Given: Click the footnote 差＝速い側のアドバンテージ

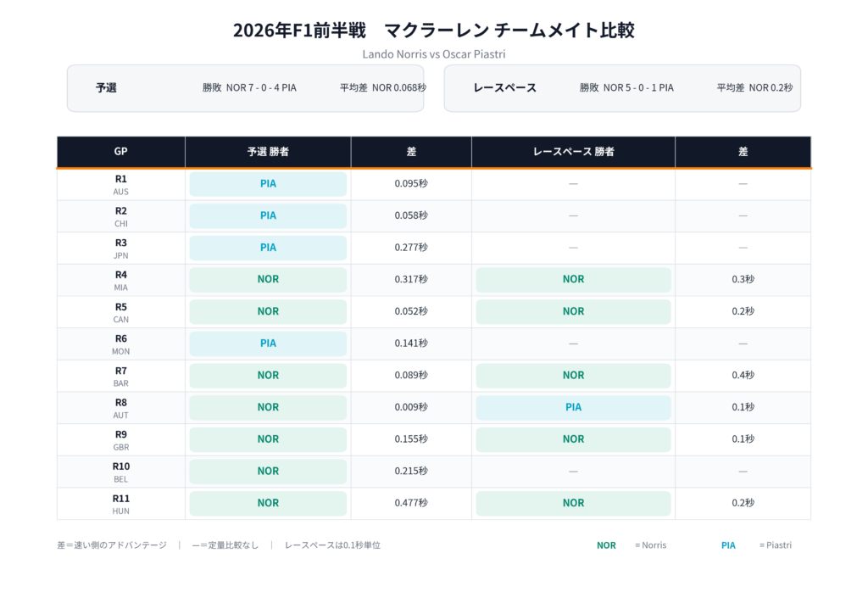Looking at the screenshot, I should coord(112,545).
